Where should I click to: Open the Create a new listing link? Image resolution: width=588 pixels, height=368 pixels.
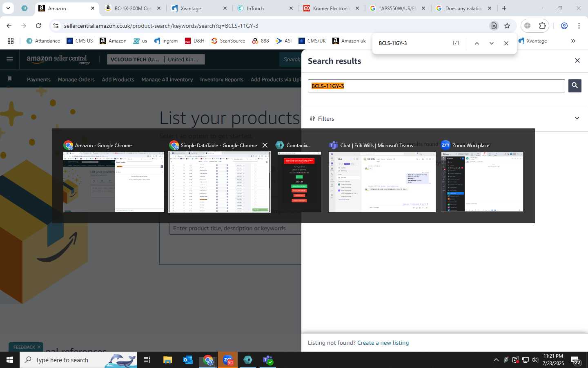point(383,343)
